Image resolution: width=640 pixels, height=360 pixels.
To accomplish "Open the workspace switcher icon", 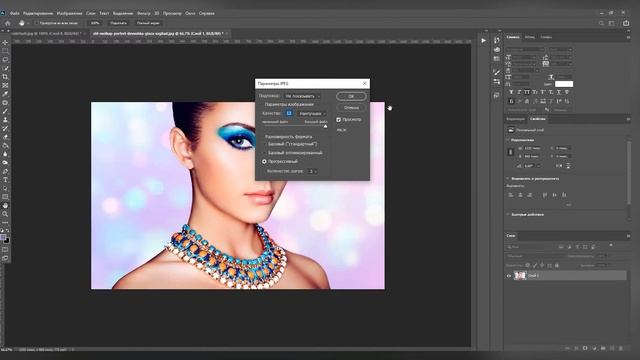I will click(x=611, y=23).
